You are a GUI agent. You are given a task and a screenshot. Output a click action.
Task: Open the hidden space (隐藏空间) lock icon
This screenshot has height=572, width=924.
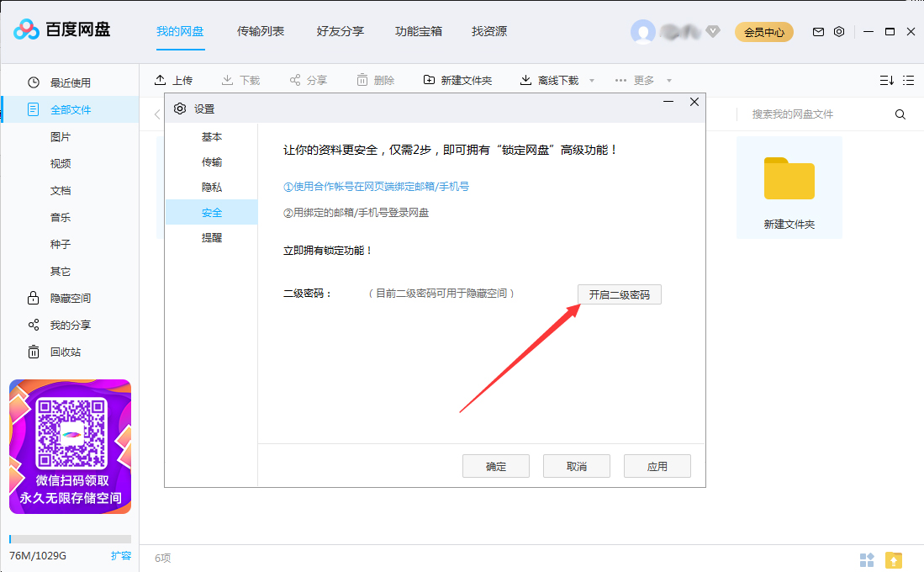(31, 297)
